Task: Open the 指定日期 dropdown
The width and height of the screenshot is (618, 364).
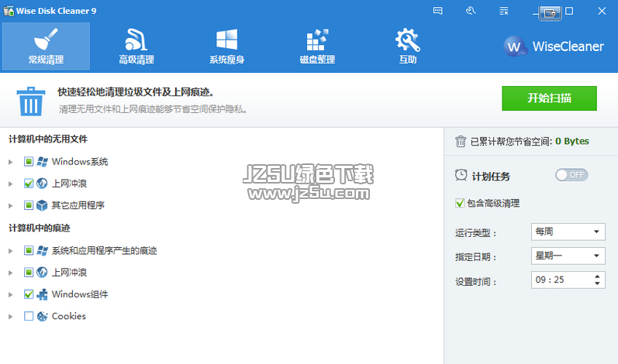Action: pos(568,256)
